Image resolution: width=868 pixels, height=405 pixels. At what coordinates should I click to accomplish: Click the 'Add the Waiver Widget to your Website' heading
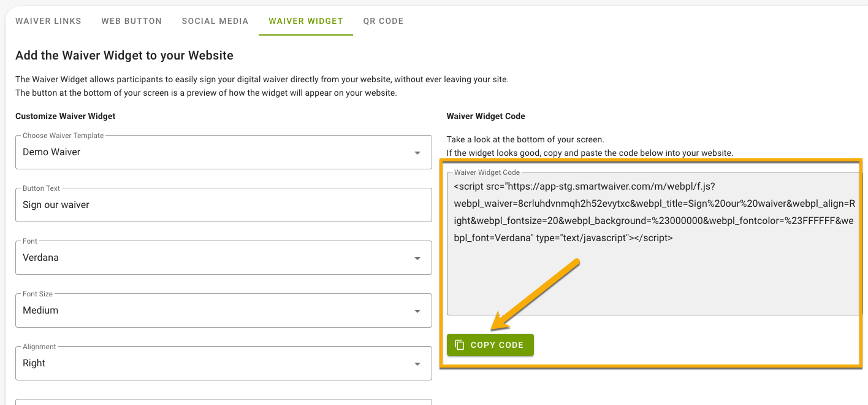click(x=124, y=55)
